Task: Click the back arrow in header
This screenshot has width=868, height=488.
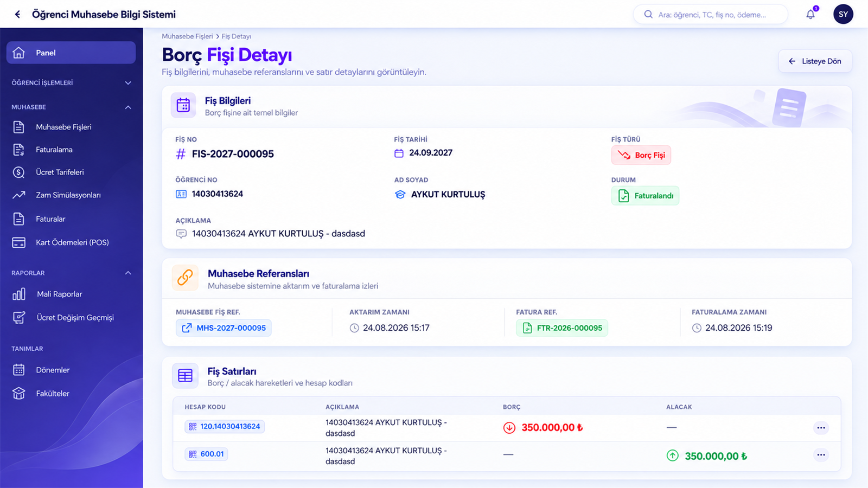Action: [x=17, y=15]
